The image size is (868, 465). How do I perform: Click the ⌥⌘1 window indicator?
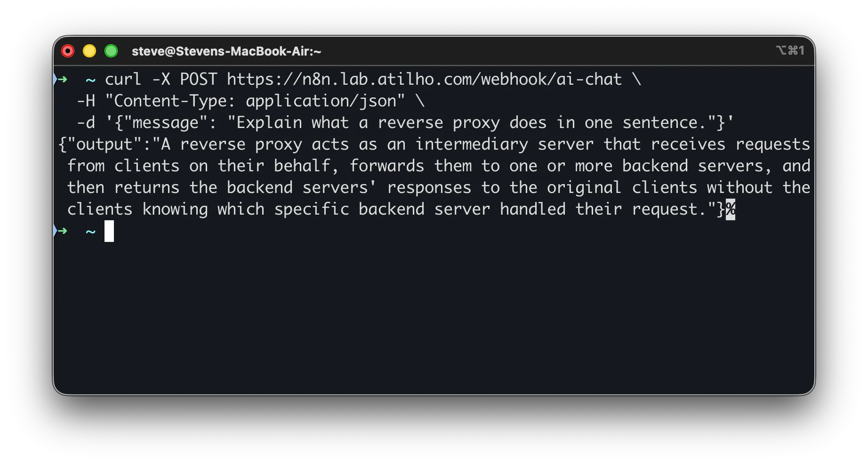(790, 50)
